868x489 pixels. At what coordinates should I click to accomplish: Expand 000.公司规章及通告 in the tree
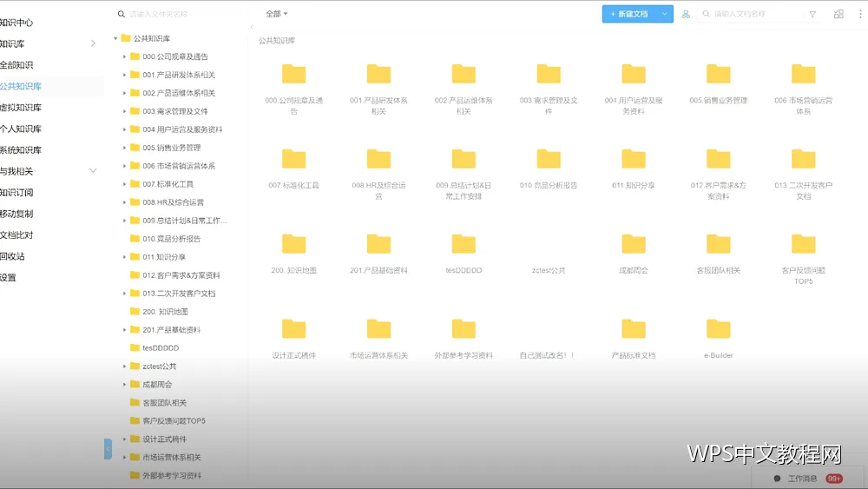tap(124, 56)
